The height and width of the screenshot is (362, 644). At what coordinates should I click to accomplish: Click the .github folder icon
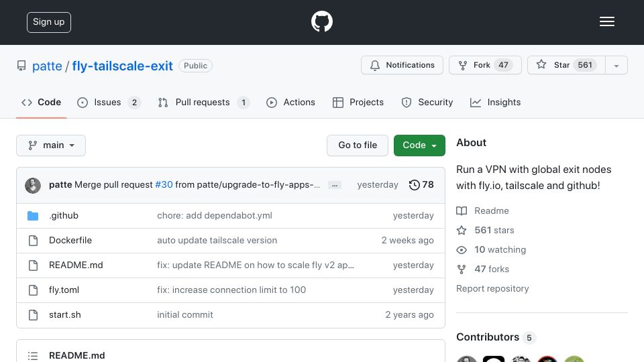[33, 215]
